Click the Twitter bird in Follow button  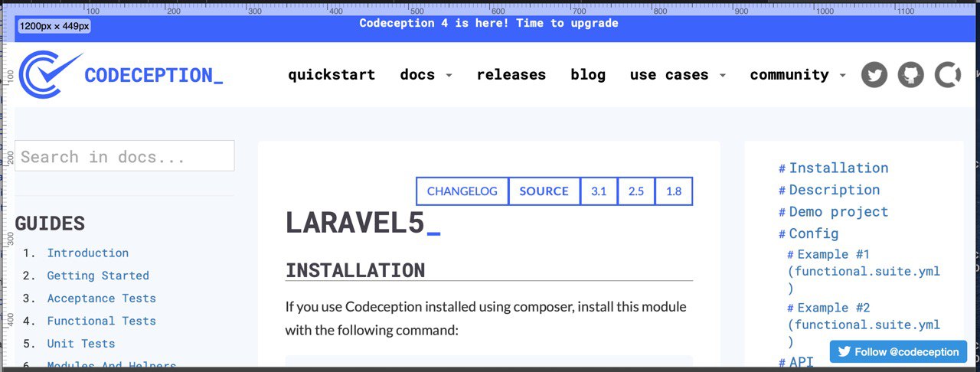pyautogui.click(x=844, y=352)
